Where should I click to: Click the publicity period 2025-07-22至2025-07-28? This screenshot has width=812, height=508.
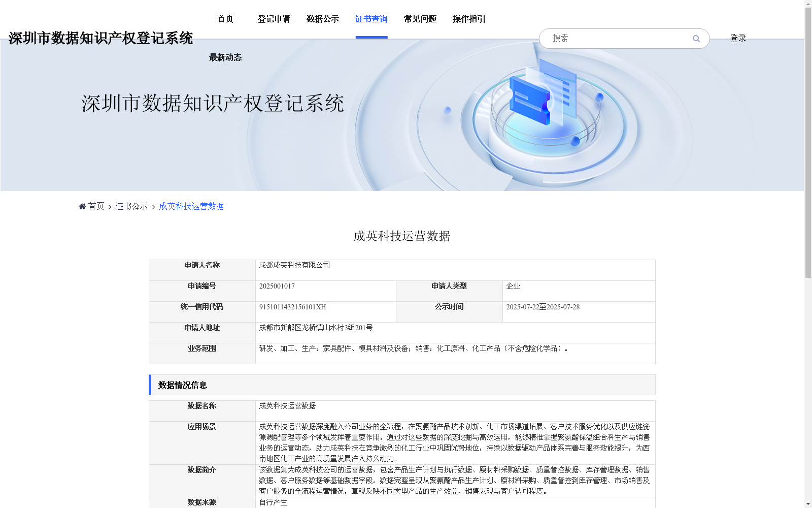tap(543, 307)
